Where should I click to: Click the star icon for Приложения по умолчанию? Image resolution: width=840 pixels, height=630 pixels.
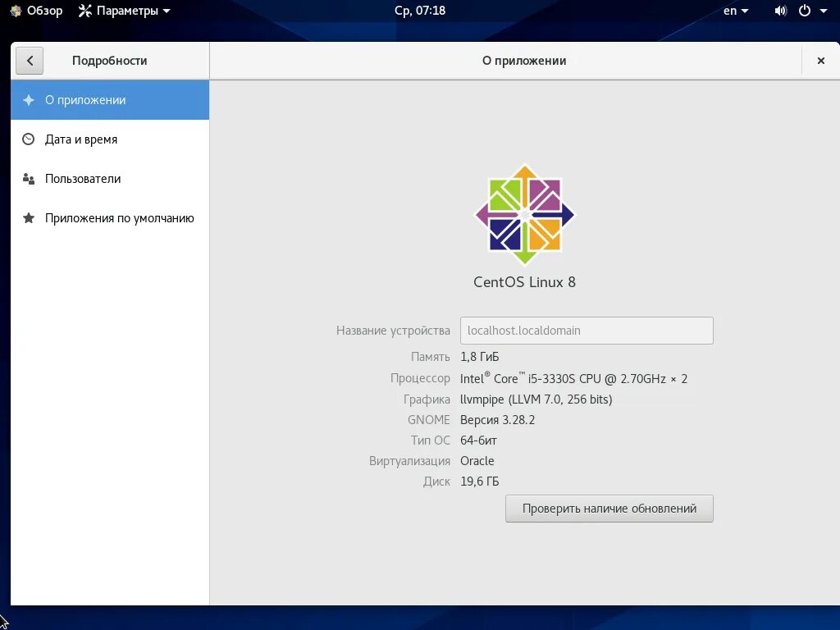pyautogui.click(x=29, y=218)
